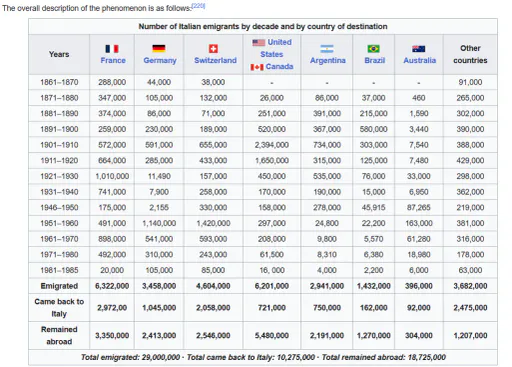
Task: Select the 1961–1970 row label
Action: coord(59,239)
